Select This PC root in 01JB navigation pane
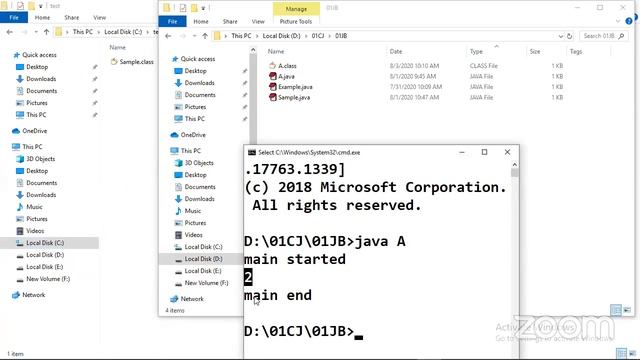 (x=191, y=151)
